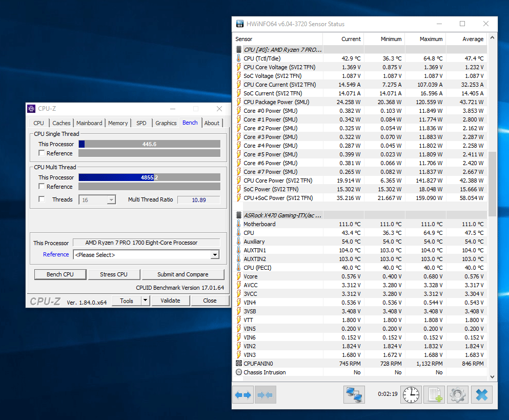Click HWiNFO collapse arrows icon
Viewport: 509px width, 420px height.
point(266,395)
